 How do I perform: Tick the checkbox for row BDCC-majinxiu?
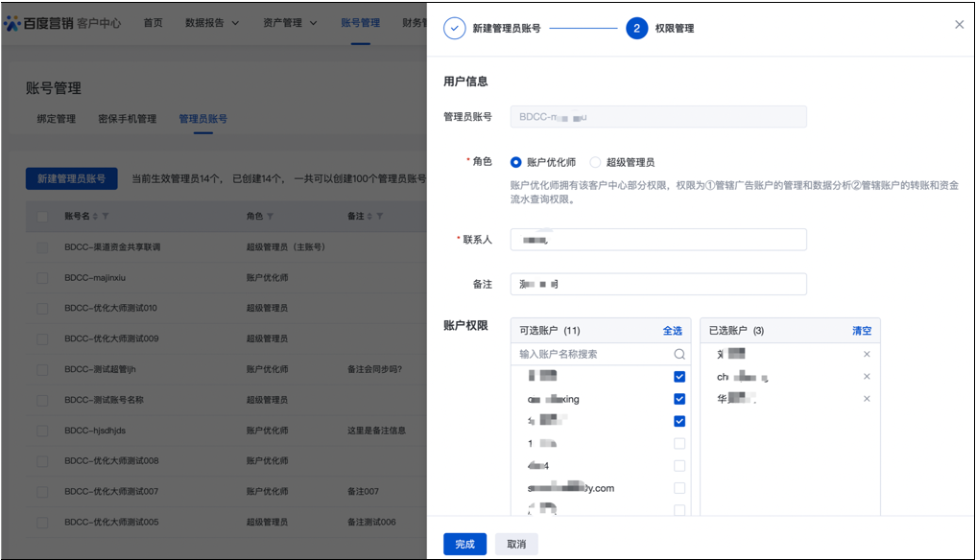click(42, 277)
